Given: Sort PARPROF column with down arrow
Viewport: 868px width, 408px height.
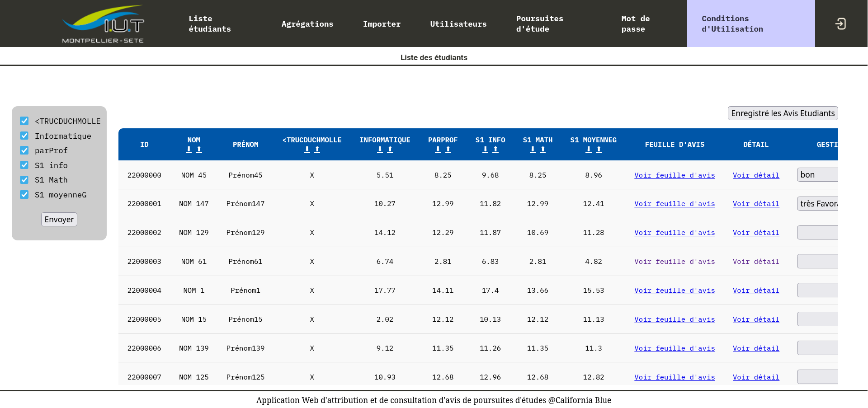Looking at the screenshot, I should click(438, 150).
